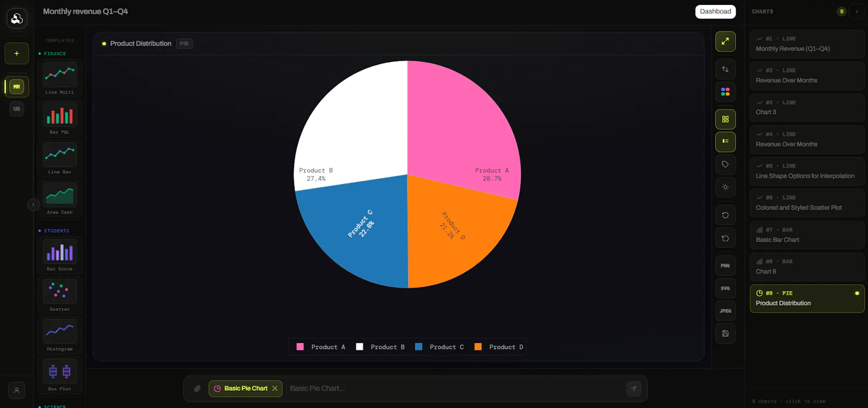Select the Box Plot template
The image size is (868, 408).
coord(60,375)
